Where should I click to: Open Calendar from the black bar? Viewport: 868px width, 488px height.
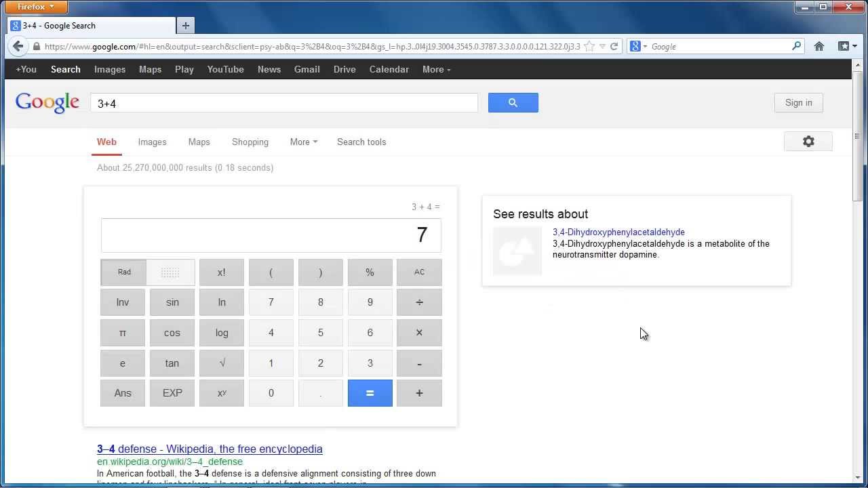(389, 69)
